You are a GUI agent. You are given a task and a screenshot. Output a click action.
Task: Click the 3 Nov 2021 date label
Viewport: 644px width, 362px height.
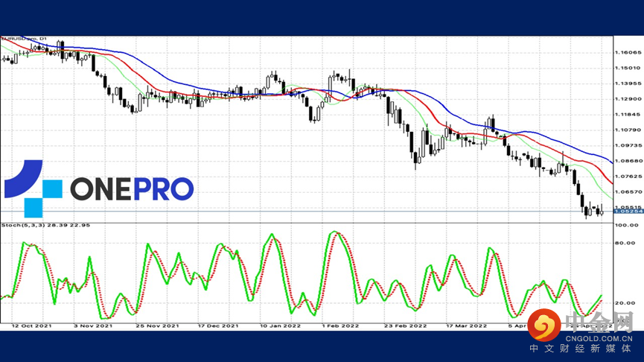[93, 326]
